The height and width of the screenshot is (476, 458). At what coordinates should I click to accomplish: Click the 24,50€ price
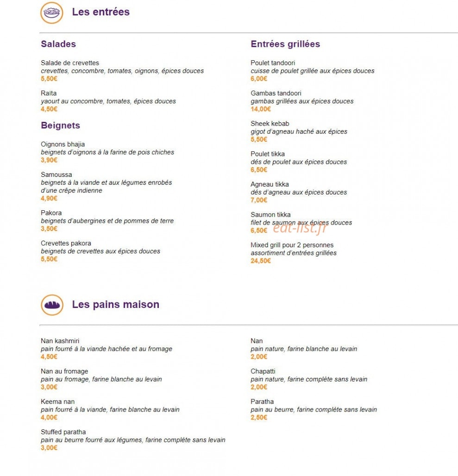coord(260,261)
